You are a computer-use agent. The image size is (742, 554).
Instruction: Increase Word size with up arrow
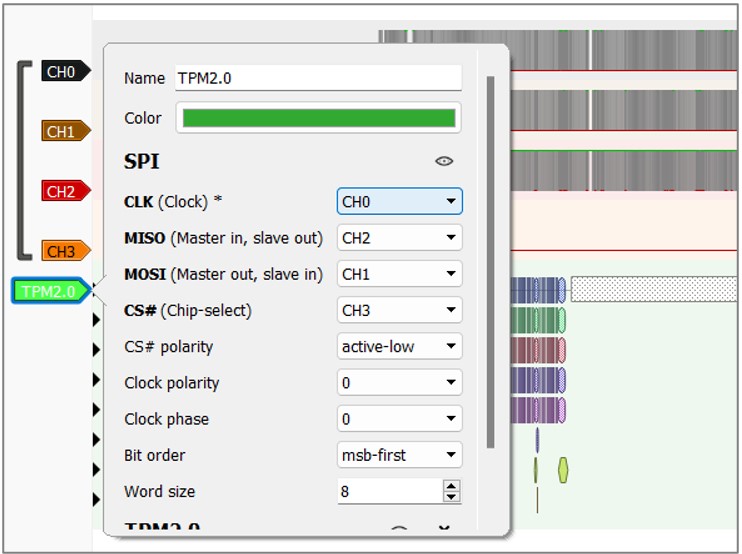pos(451,486)
